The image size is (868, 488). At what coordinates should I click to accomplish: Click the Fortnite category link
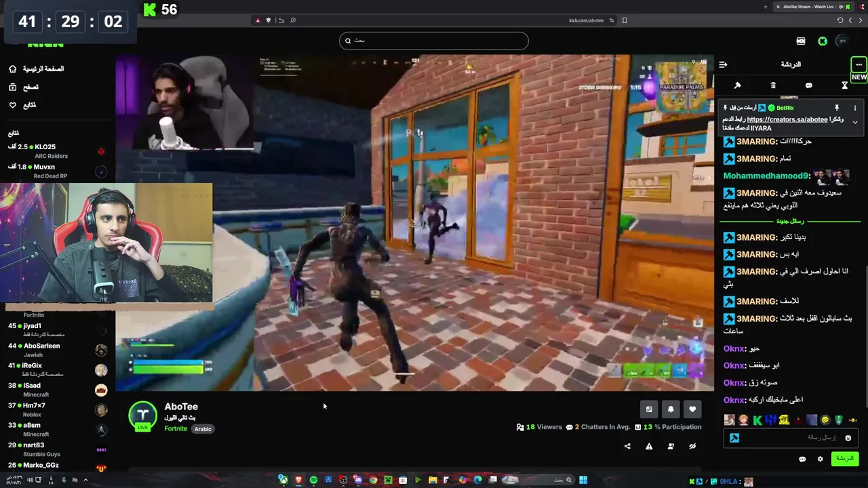[176, 428]
